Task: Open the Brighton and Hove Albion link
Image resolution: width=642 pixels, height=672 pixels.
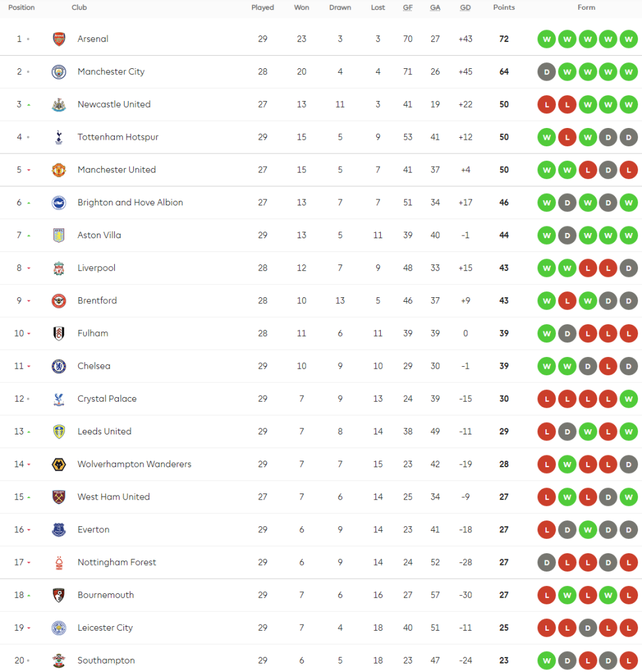Action: tap(130, 203)
